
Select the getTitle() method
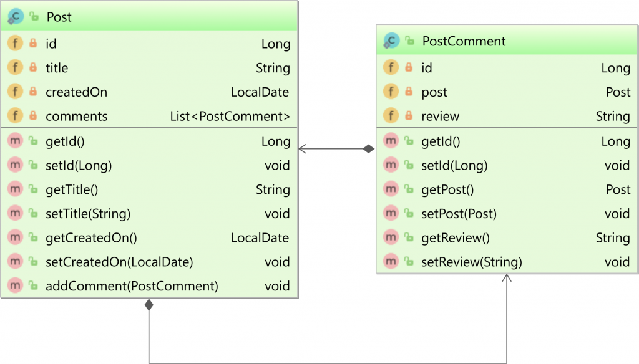point(72,189)
